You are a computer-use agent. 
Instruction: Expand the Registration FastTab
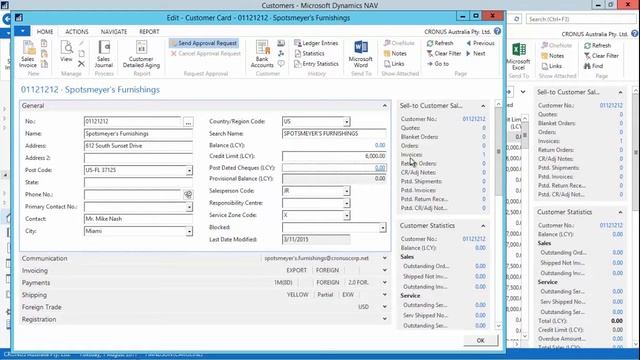click(x=384, y=319)
